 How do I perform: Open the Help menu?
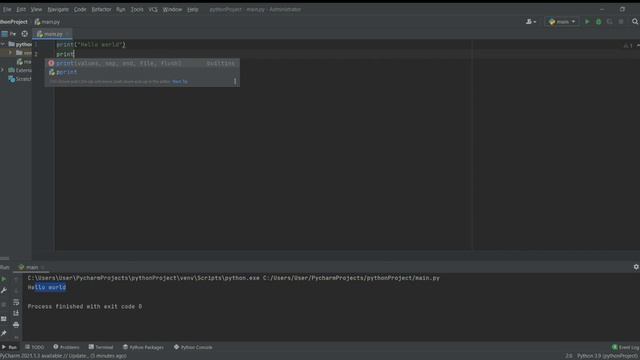click(x=193, y=9)
